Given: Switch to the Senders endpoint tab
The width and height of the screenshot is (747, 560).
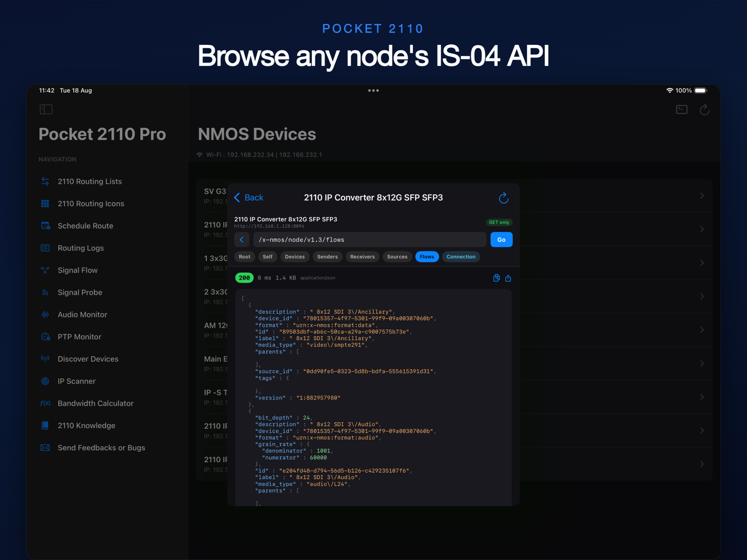Looking at the screenshot, I should tap(327, 257).
